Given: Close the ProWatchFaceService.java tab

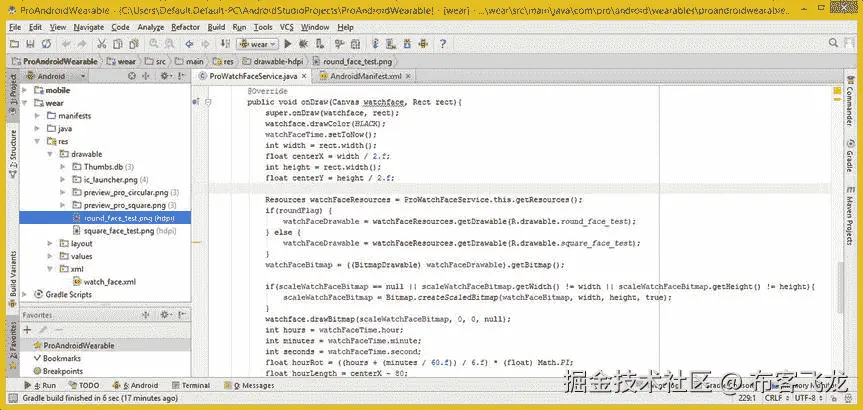Looking at the screenshot, I should pos(303,76).
